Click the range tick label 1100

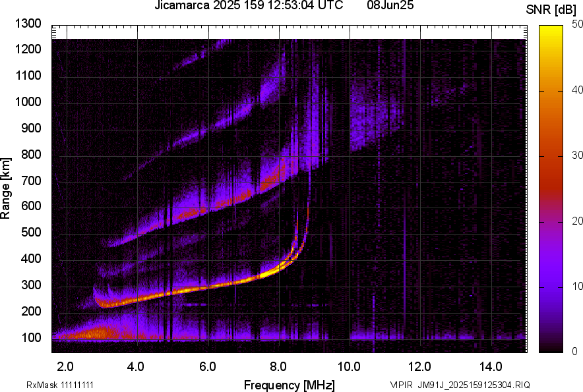(x=28, y=75)
